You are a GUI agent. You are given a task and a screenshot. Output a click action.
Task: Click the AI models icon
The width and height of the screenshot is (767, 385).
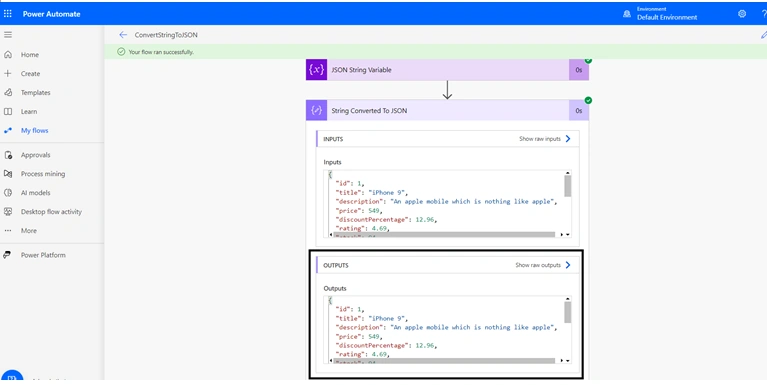8,193
